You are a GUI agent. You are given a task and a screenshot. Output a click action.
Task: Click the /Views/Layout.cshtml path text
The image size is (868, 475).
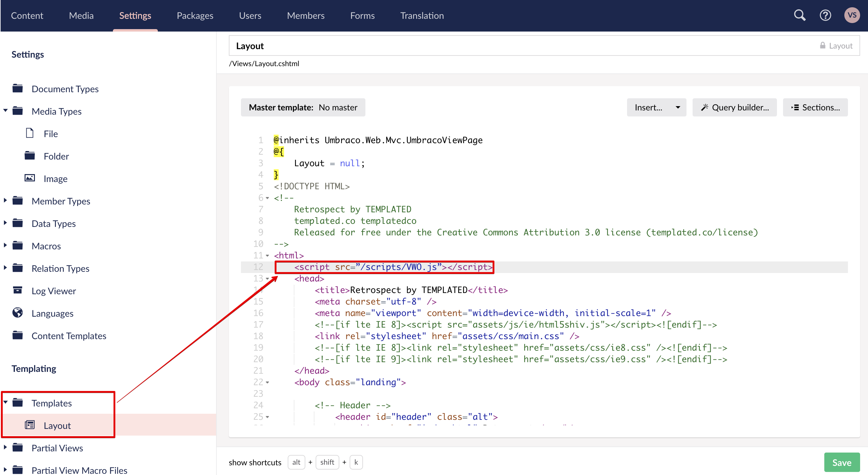pyautogui.click(x=264, y=64)
